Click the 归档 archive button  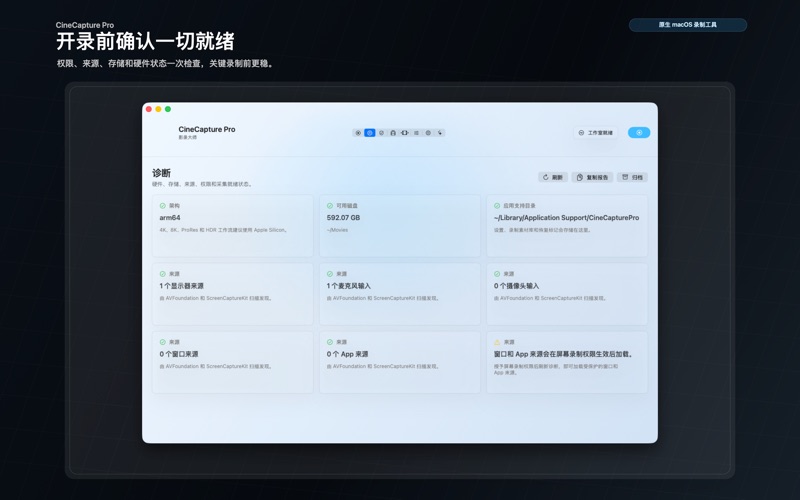point(632,177)
